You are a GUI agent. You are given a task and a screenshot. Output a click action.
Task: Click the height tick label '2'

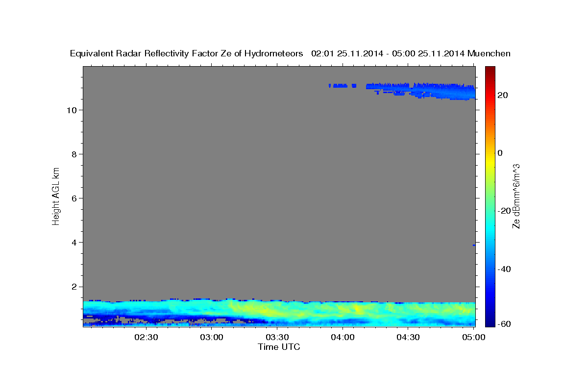click(x=75, y=287)
